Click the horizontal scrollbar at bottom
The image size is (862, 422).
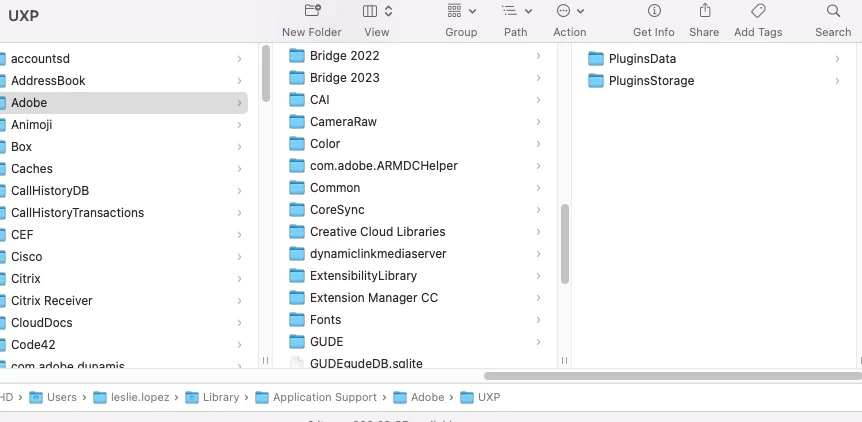coord(672,376)
